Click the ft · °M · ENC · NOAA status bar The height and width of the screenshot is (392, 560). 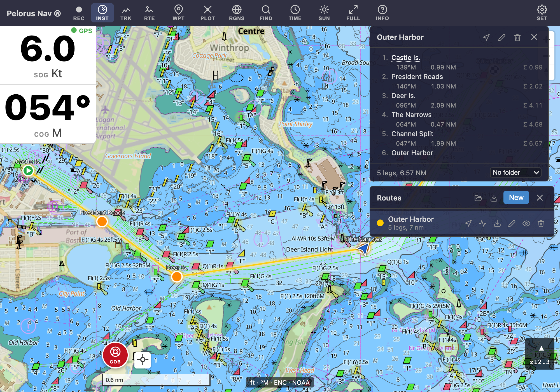point(280,382)
